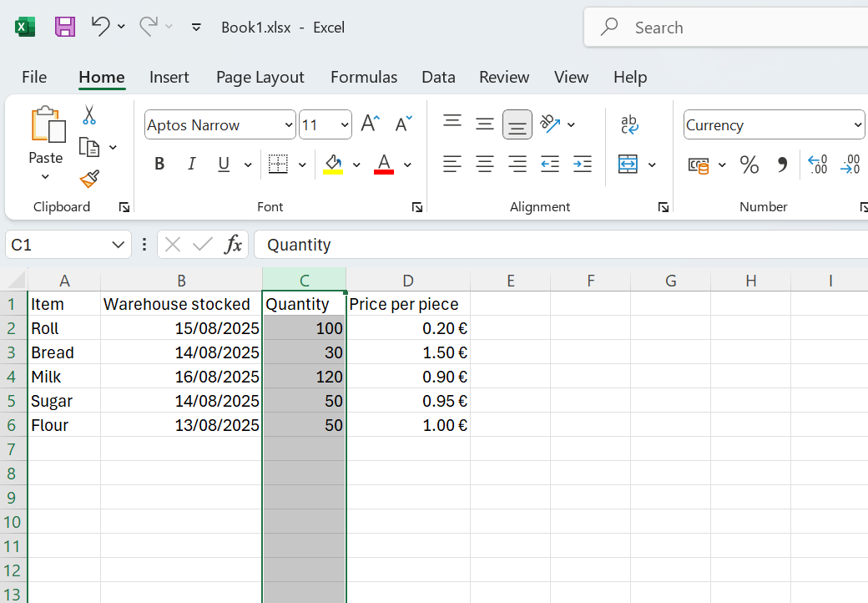Image resolution: width=868 pixels, height=603 pixels.
Task: Apply yellow Fill Color bucket
Action: coord(333,164)
